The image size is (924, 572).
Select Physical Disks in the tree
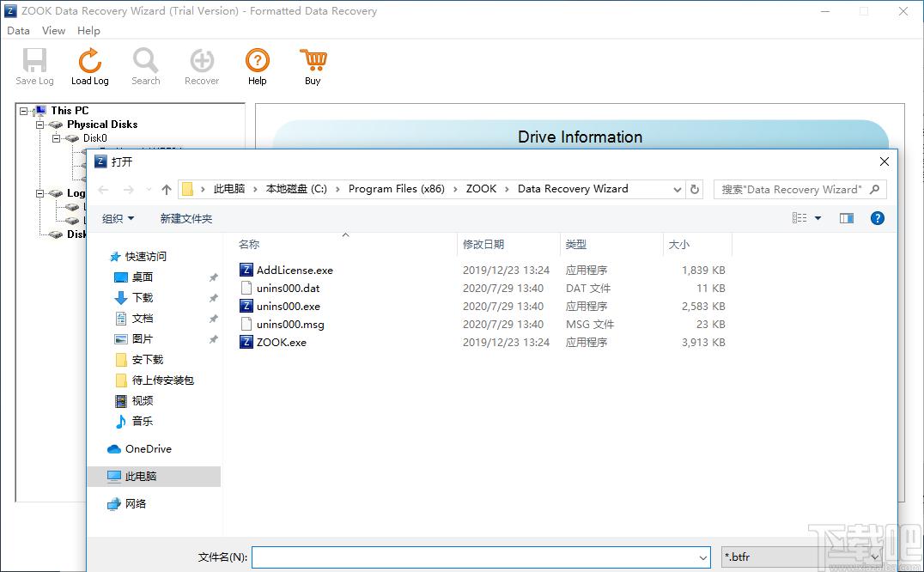pos(102,125)
